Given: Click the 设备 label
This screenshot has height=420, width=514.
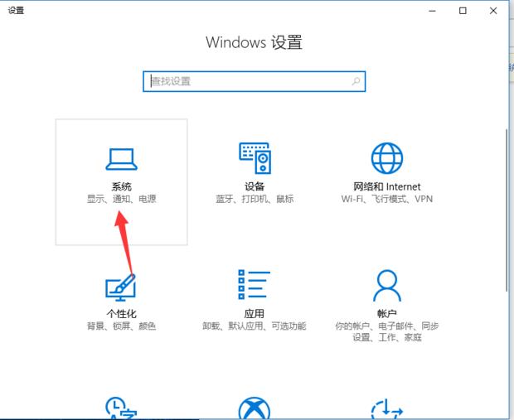Looking at the screenshot, I should point(255,186).
